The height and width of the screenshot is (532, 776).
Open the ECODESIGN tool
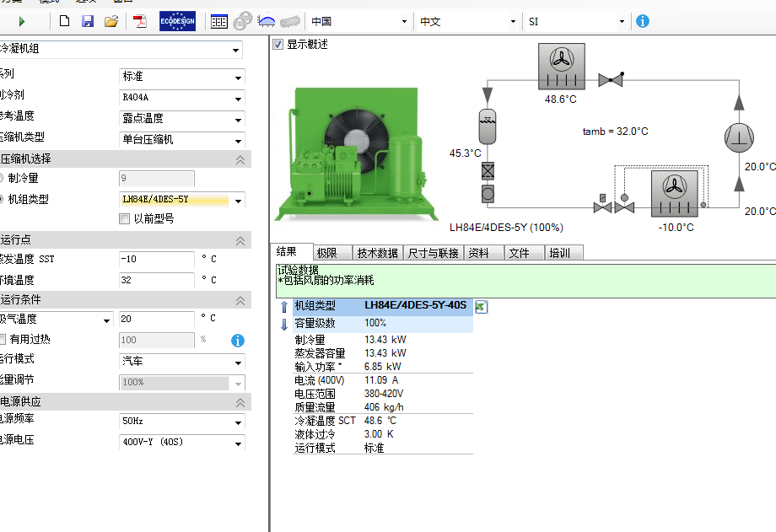click(x=177, y=21)
